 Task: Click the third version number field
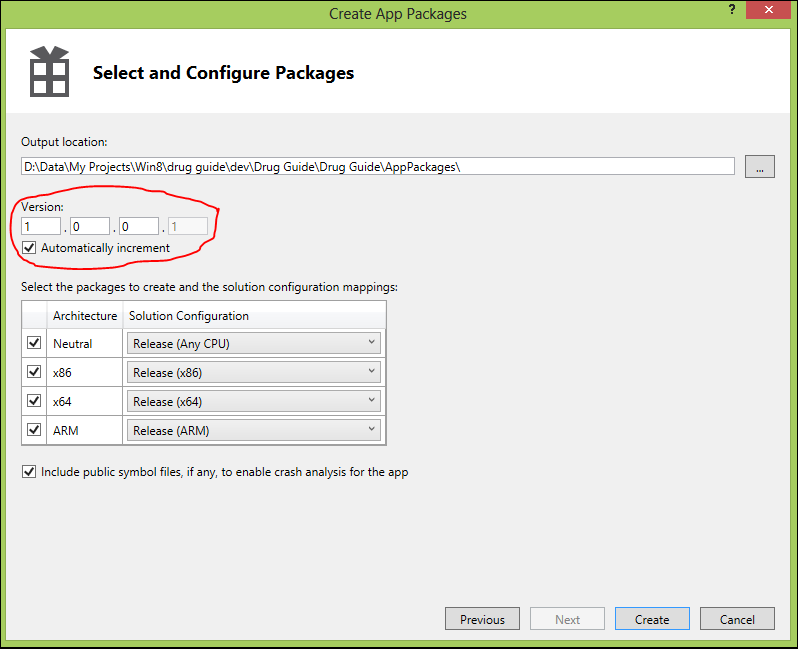pyautogui.click(x=138, y=227)
